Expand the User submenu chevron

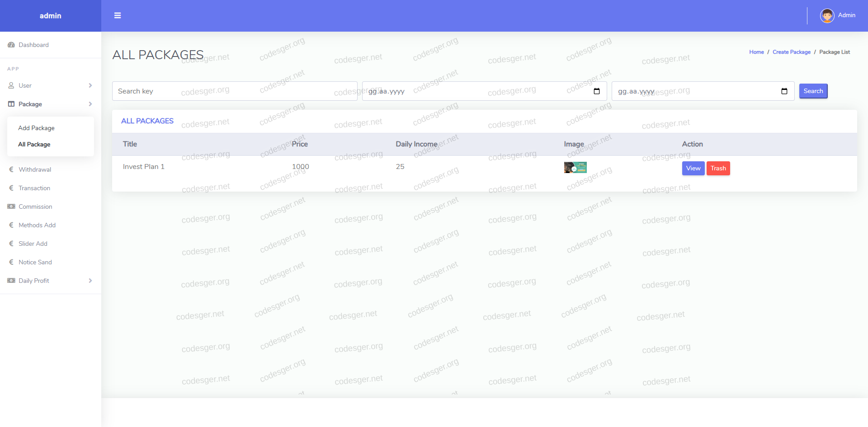tap(90, 85)
